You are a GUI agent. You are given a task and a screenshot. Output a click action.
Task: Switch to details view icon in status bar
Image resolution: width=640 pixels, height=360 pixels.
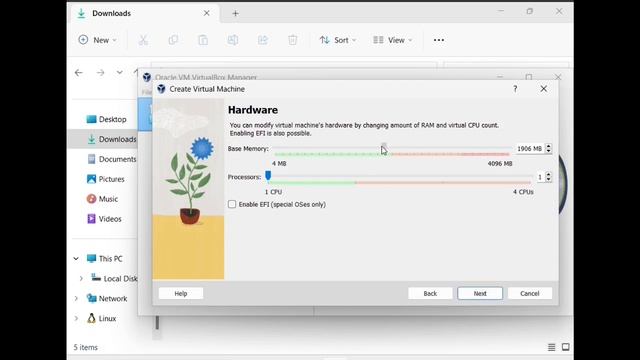(x=551, y=347)
